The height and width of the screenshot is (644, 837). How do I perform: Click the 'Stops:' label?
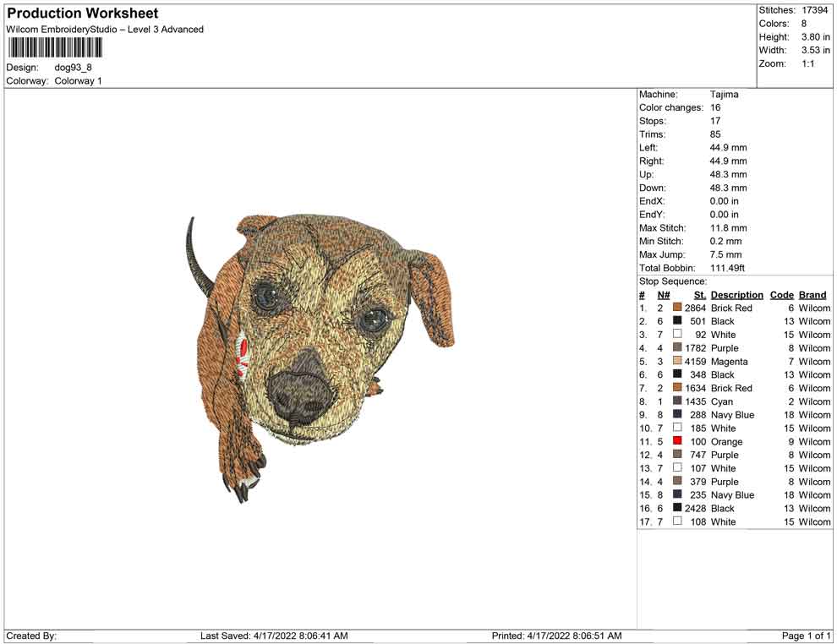pyautogui.click(x=653, y=121)
